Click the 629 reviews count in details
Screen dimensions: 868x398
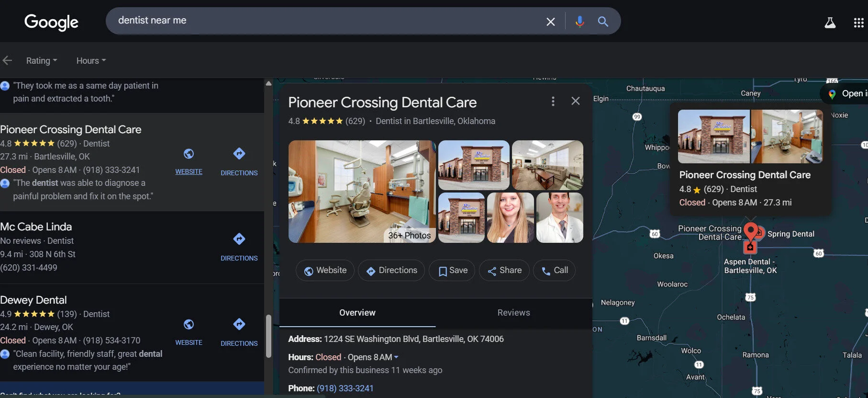[x=355, y=121]
